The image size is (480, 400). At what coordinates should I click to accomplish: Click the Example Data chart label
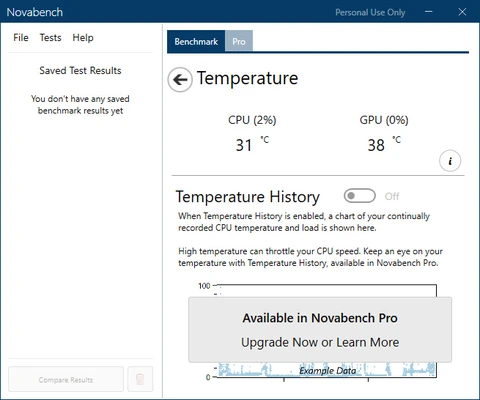[328, 371]
